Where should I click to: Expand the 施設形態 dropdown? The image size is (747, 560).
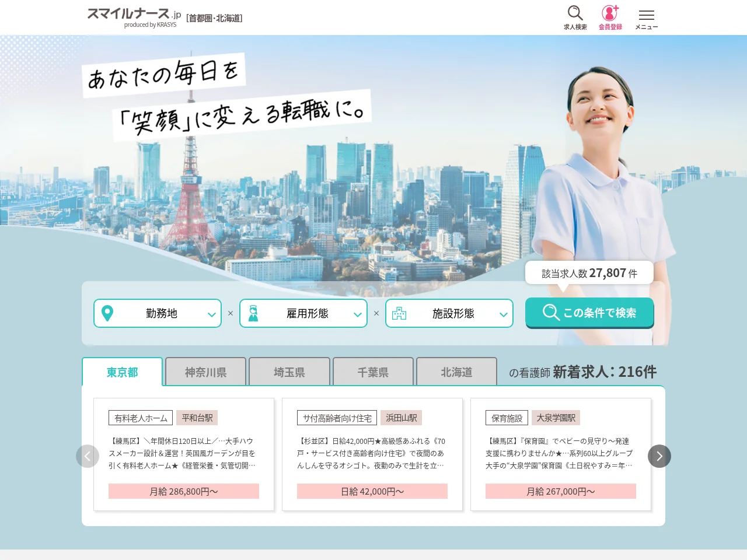(x=449, y=313)
